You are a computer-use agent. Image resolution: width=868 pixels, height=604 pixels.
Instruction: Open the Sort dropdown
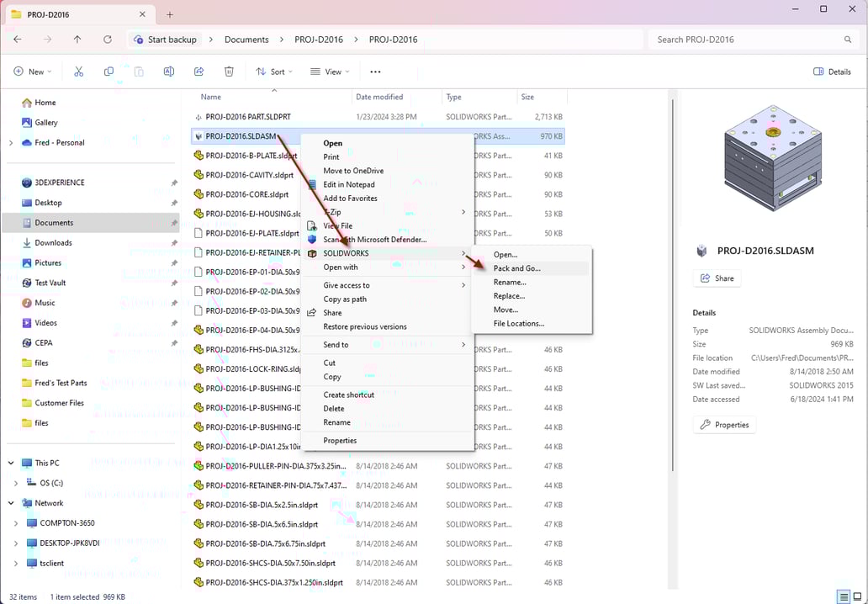274,72
